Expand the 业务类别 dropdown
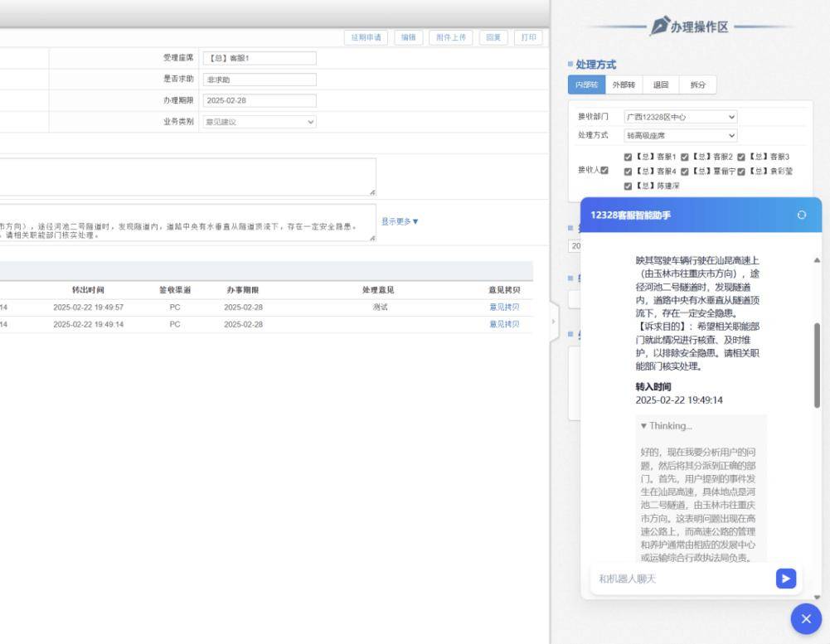 click(259, 122)
